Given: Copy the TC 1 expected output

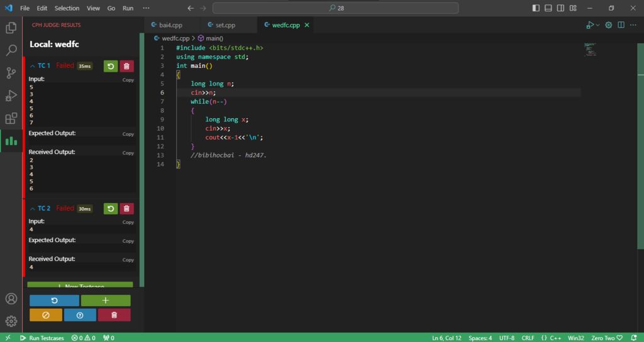Looking at the screenshot, I should tap(128, 135).
